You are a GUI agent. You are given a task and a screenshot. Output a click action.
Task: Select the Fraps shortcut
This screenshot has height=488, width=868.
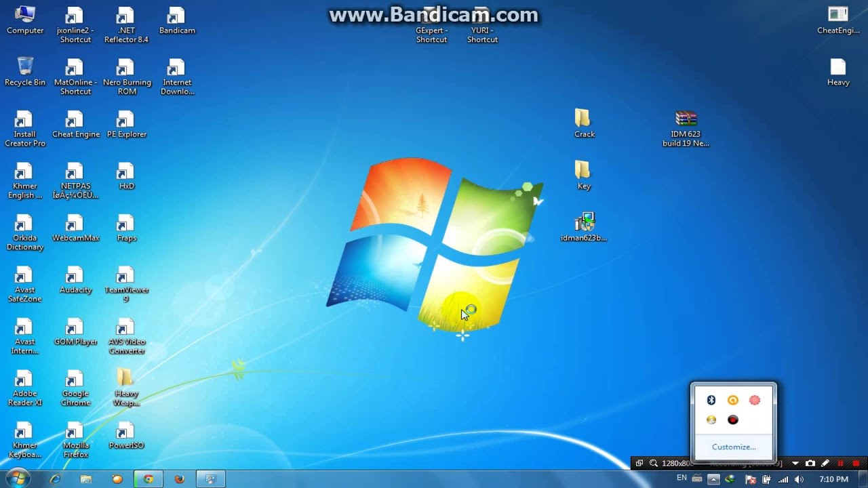[126, 228]
